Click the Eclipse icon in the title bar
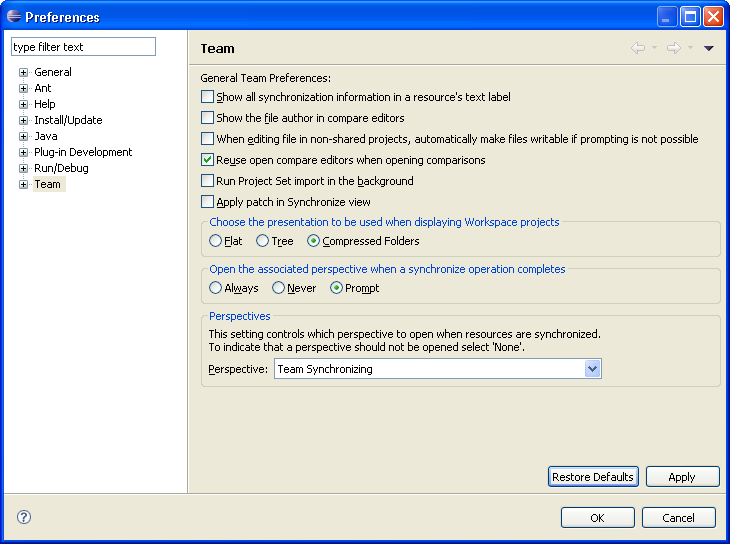The width and height of the screenshot is (730, 544). [14, 16]
